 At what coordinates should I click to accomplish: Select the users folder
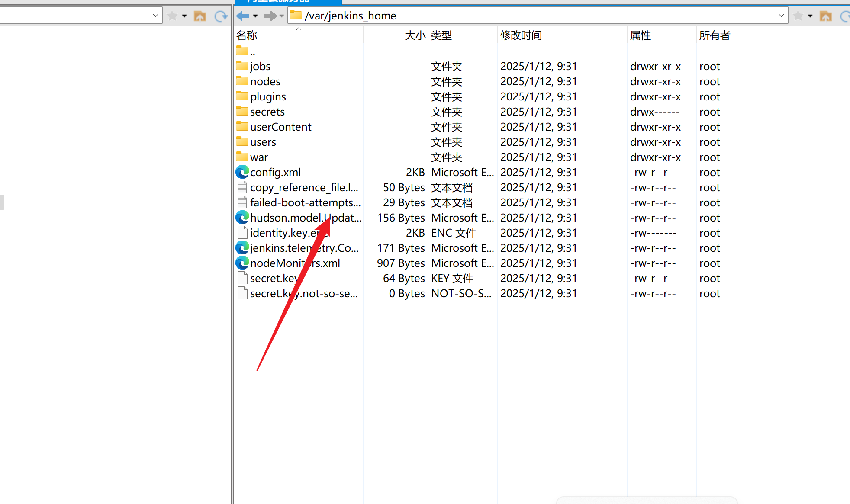coord(256,142)
